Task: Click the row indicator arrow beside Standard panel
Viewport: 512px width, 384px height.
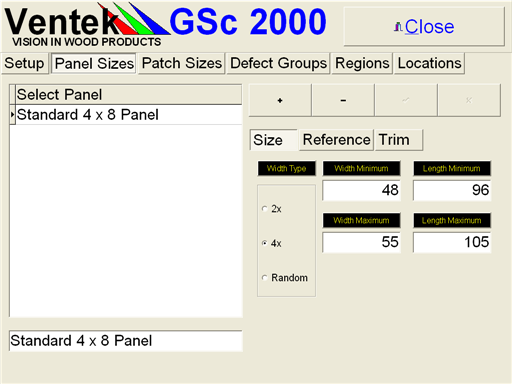Action: point(12,115)
